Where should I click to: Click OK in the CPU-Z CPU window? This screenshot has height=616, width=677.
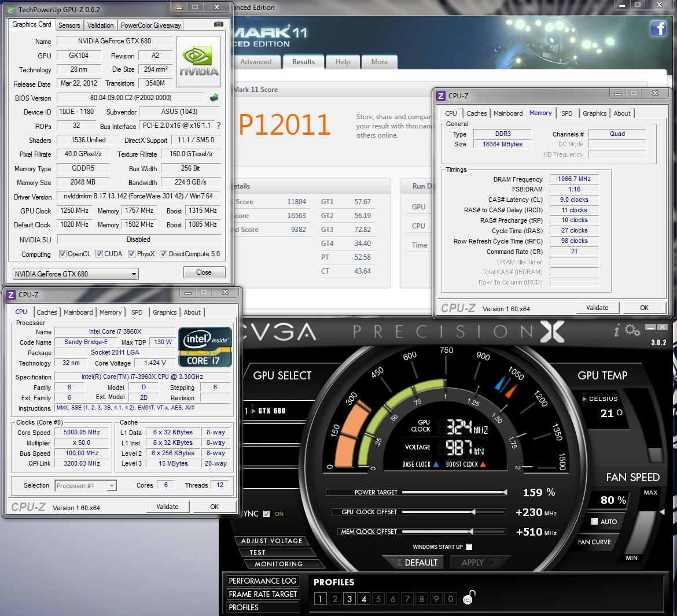(x=215, y=506)
